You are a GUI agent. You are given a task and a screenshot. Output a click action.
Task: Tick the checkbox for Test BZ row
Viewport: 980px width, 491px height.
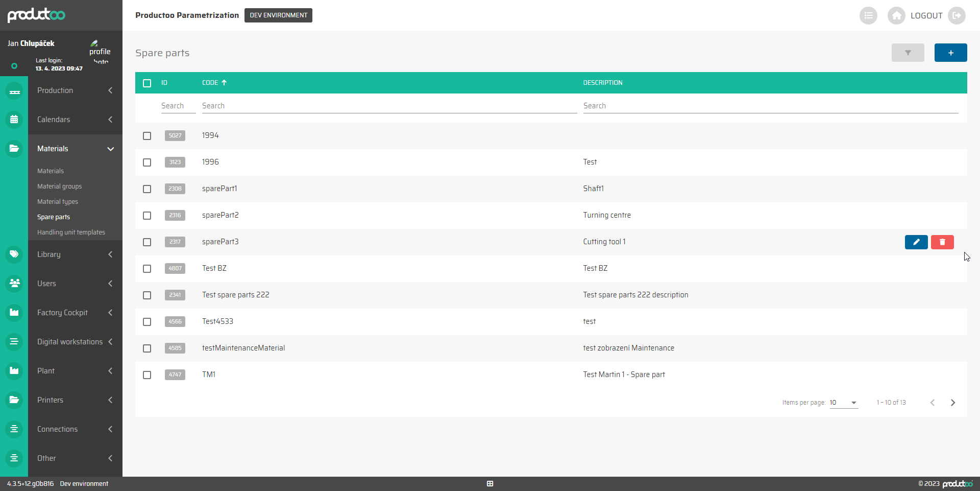pos(147,269)
